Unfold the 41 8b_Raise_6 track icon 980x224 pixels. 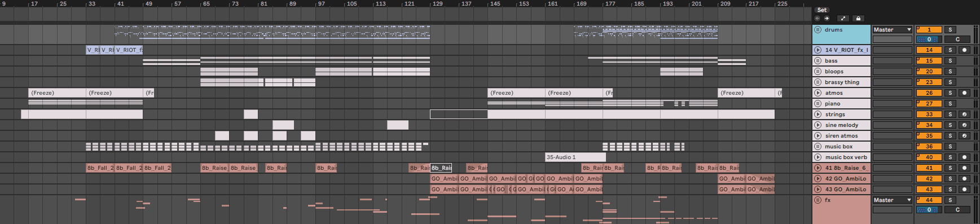[818, 168]
